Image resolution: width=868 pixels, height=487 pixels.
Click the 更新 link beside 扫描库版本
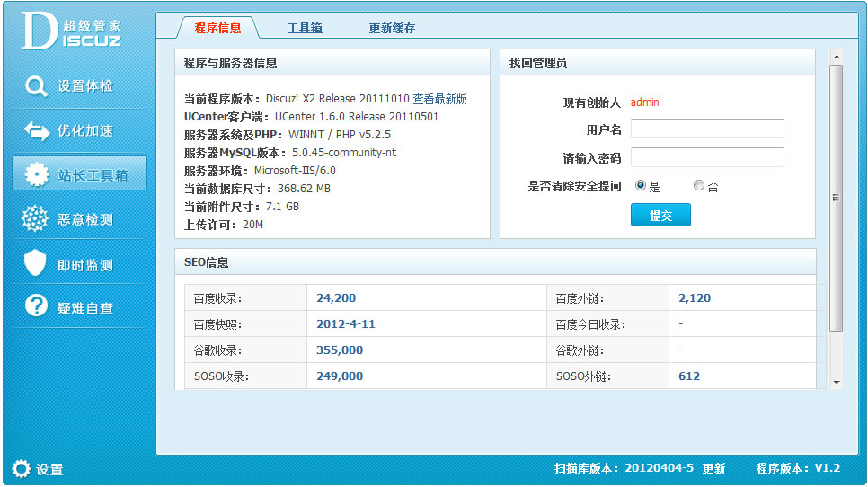pyautogui.click(x=713, y=469)
